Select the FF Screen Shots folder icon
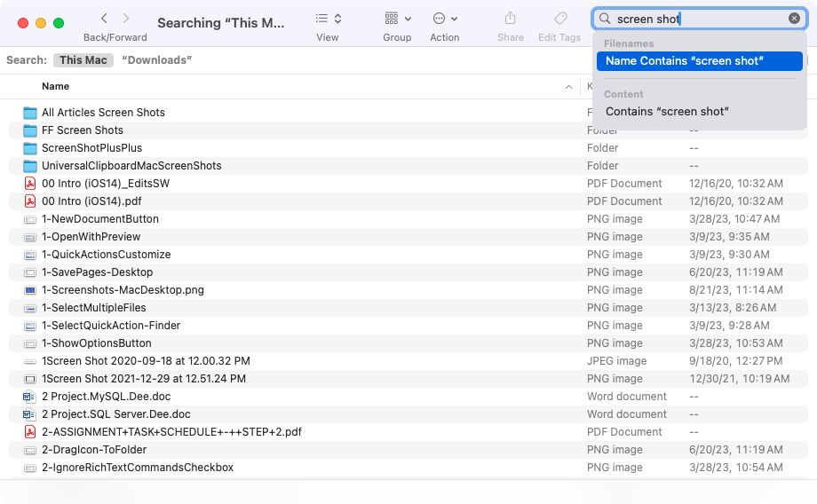This screenshot has width=817, height=504. pos(30,130)
